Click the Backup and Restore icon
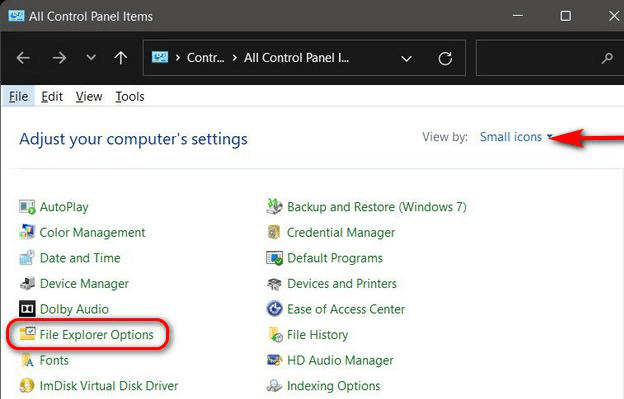 [x=274, y=207]
